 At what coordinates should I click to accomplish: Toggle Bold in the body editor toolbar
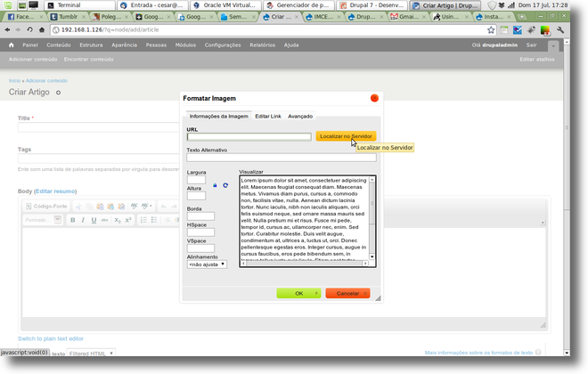tap(73, 220)
